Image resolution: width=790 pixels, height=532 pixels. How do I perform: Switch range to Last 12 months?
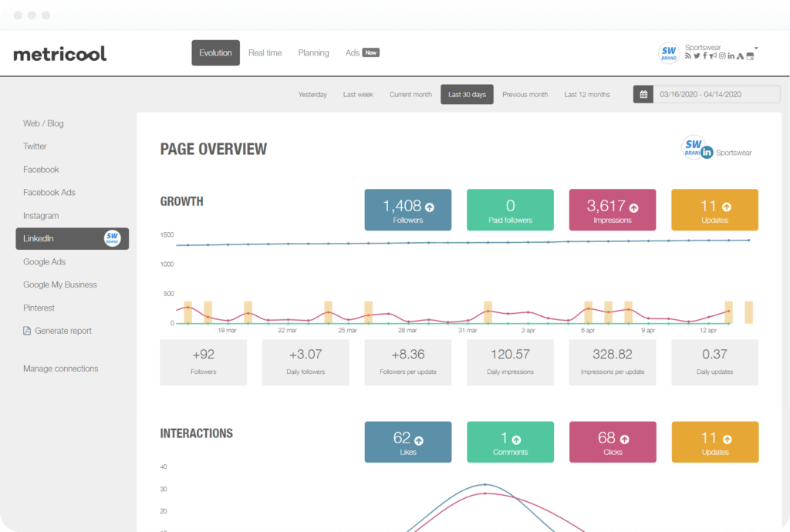pos(586,95)
